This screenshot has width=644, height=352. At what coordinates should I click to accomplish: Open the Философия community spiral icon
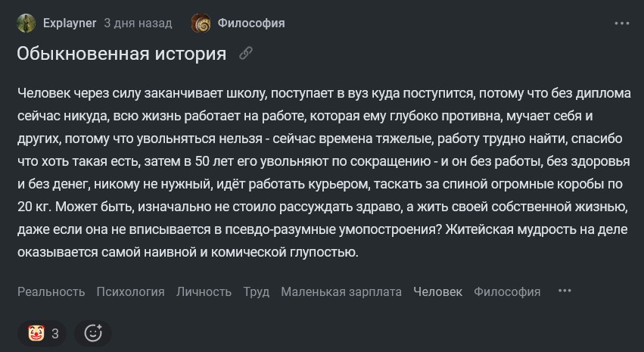[x=201, y=23]
